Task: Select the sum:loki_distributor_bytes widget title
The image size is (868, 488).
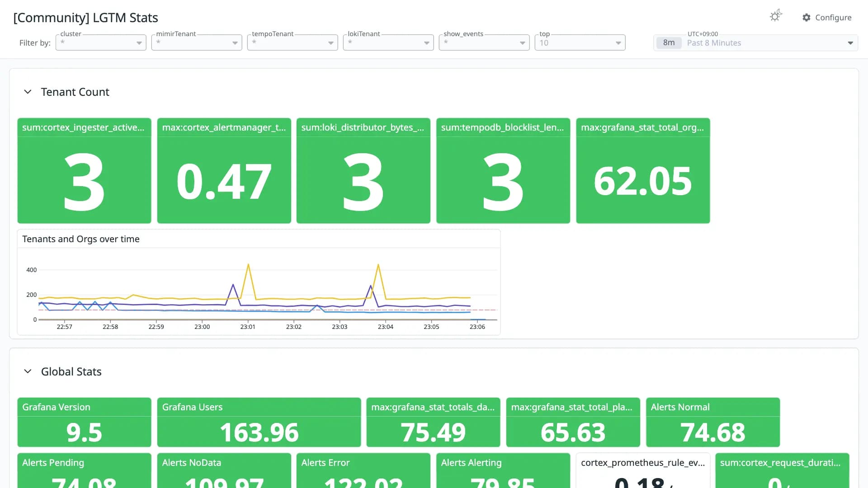Action: tap(363, 127)
